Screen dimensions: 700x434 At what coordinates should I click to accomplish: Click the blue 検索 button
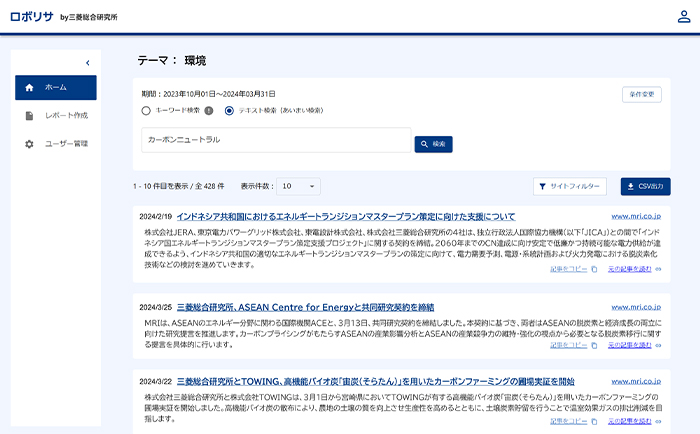click(433, 144)
